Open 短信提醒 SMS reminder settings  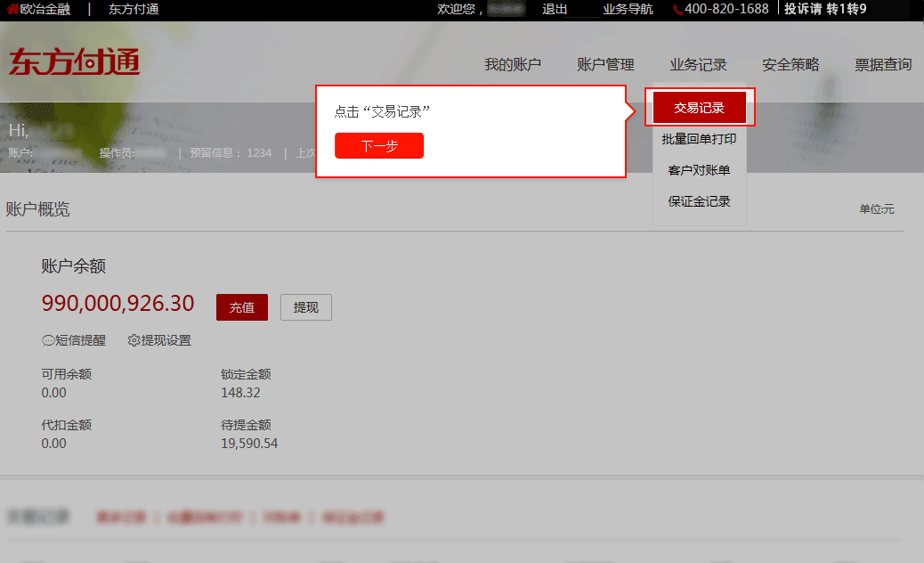(x=74, y=340)
